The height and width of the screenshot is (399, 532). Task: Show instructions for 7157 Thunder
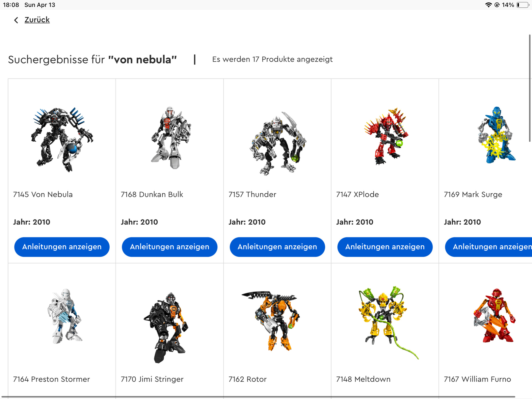click(277, 247)
